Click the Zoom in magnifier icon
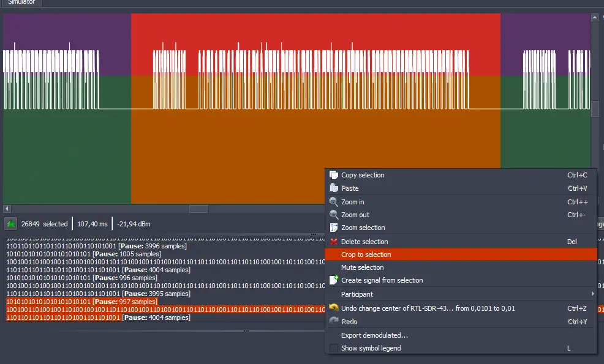The height and width of the screenshot is (364, 604). (334, 202)
